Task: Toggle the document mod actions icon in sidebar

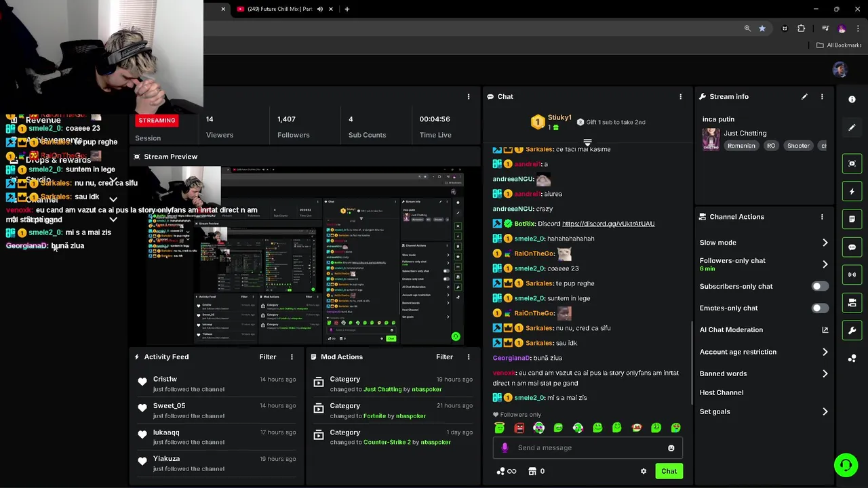Action: click(x=852, y=219)
